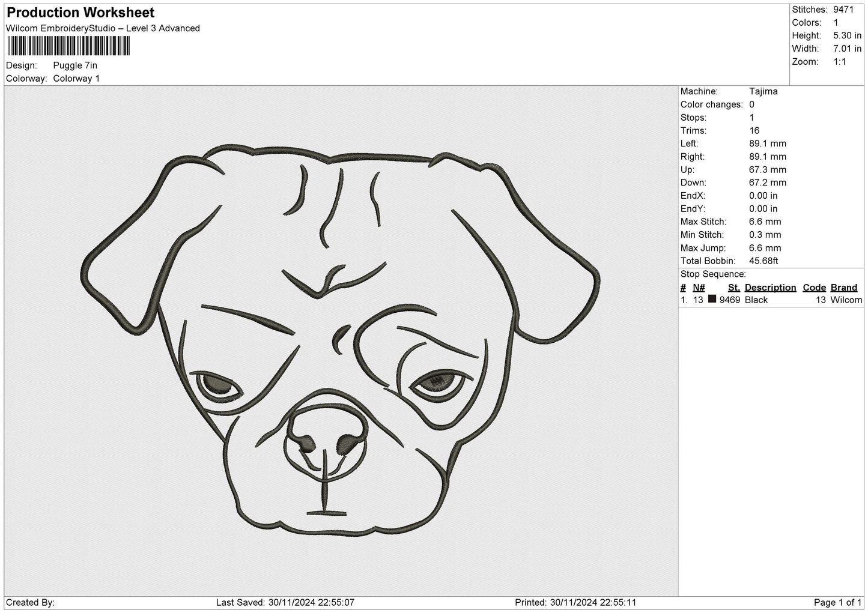Click the Wilcom brand entry

846,300
